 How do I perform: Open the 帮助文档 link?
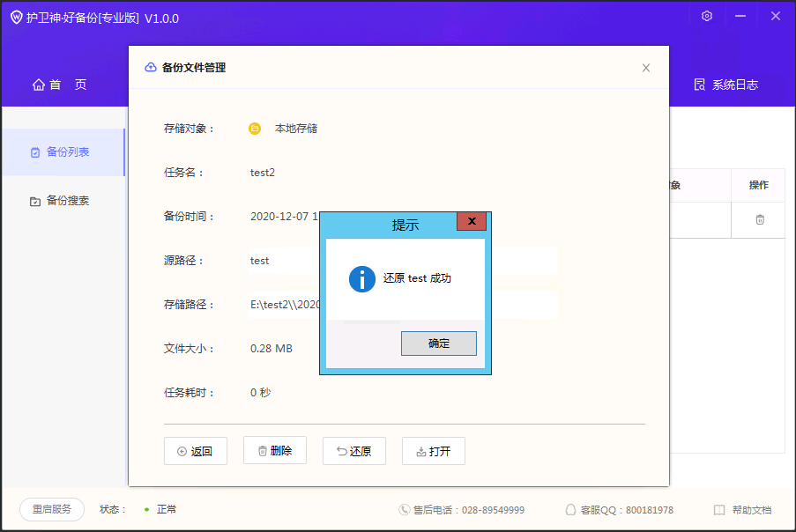(742, 510)
